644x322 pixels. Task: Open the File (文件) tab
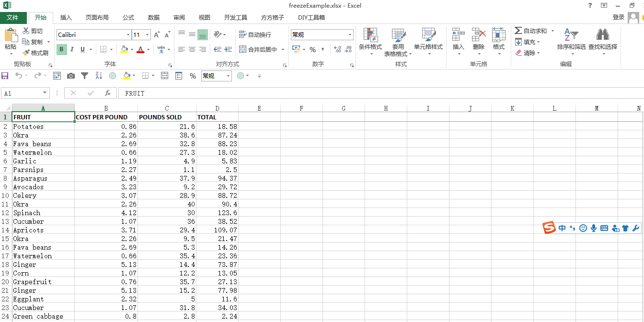pyautogui.click(x=12, y=18)
